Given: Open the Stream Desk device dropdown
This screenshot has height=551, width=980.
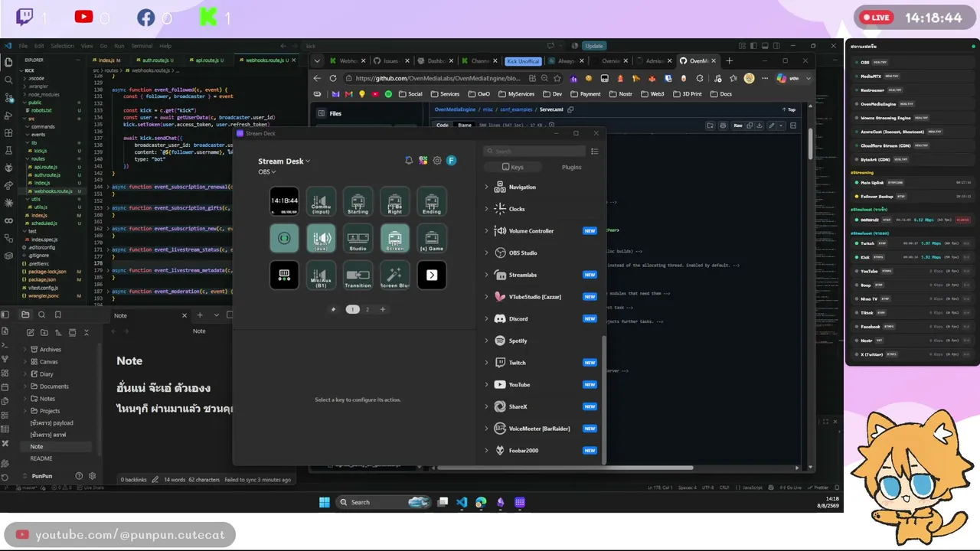Looking at the screenshot, I should pyautogui.click(x=284, y=161).
